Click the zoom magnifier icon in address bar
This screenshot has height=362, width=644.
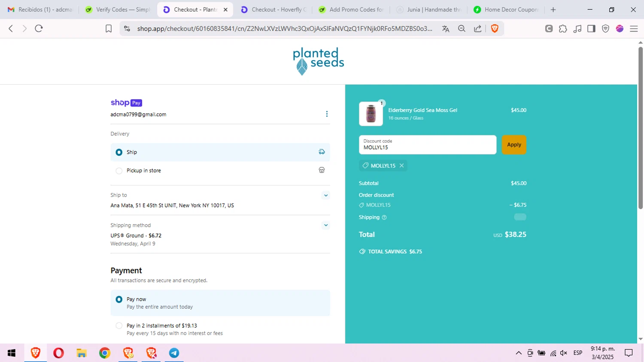pyautogui.click(x=462, y=28)
